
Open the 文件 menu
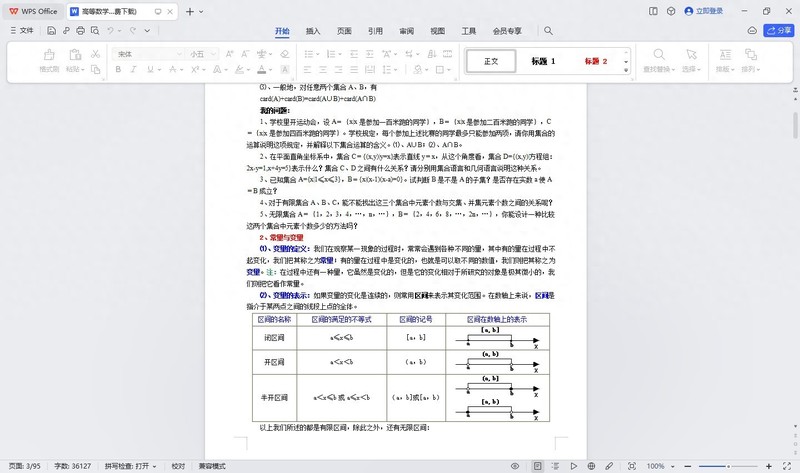(x=22, y=31)
